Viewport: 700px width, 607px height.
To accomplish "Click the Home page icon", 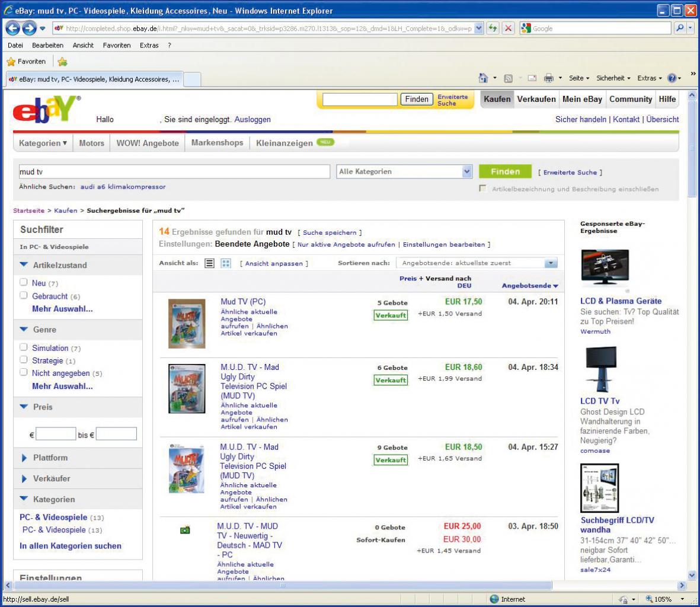I will tap(483, 78).
